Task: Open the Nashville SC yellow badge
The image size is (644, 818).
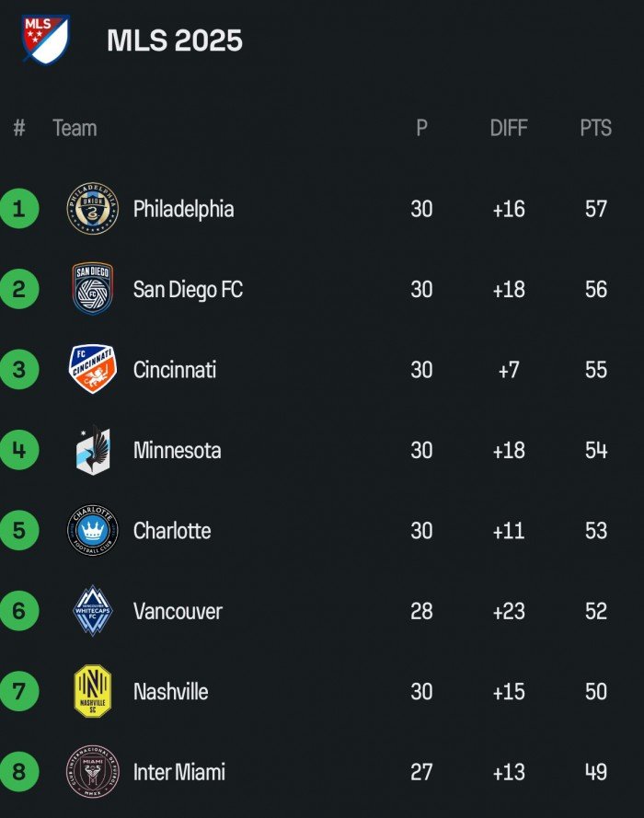Action: (92, 691)
